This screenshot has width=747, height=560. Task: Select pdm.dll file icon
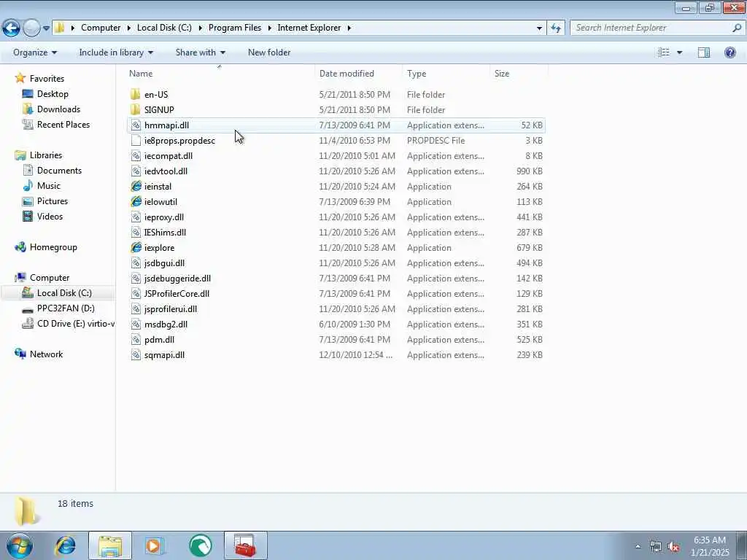(136, 340)
